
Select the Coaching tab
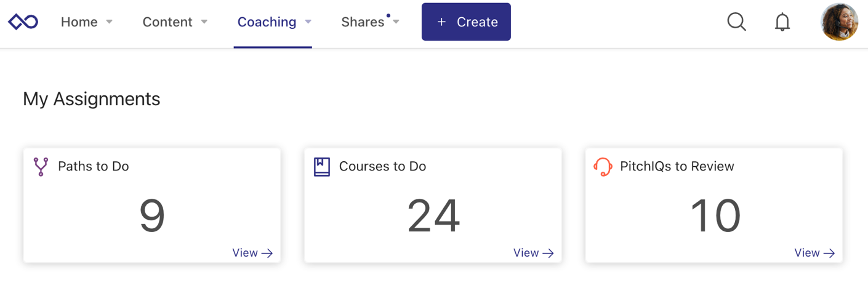267,22
